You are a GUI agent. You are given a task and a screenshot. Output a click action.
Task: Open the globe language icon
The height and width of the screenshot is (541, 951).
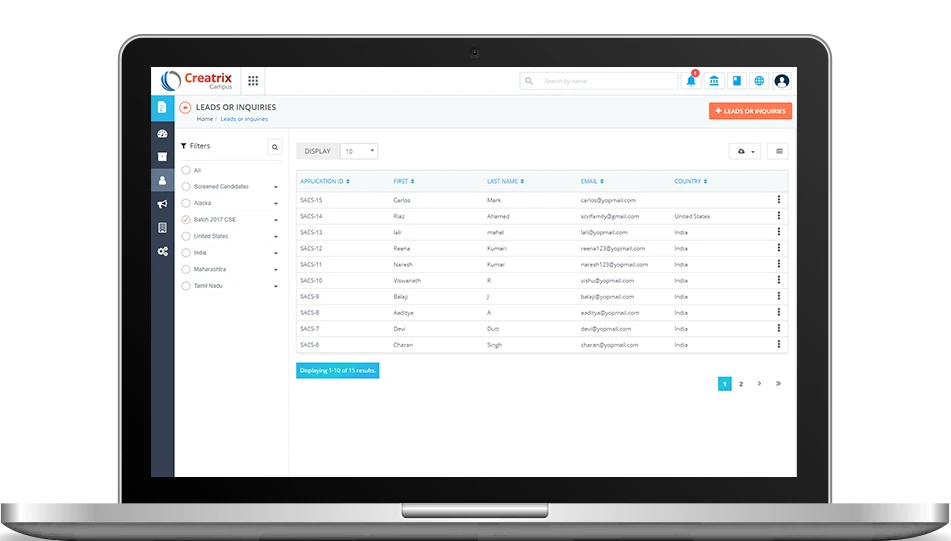(x=759, y=81)
